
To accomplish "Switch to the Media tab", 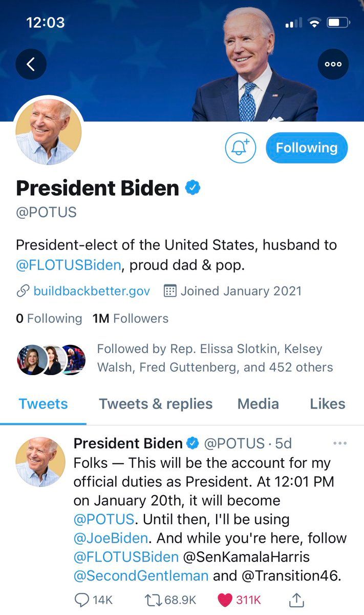I will point(258,404).
